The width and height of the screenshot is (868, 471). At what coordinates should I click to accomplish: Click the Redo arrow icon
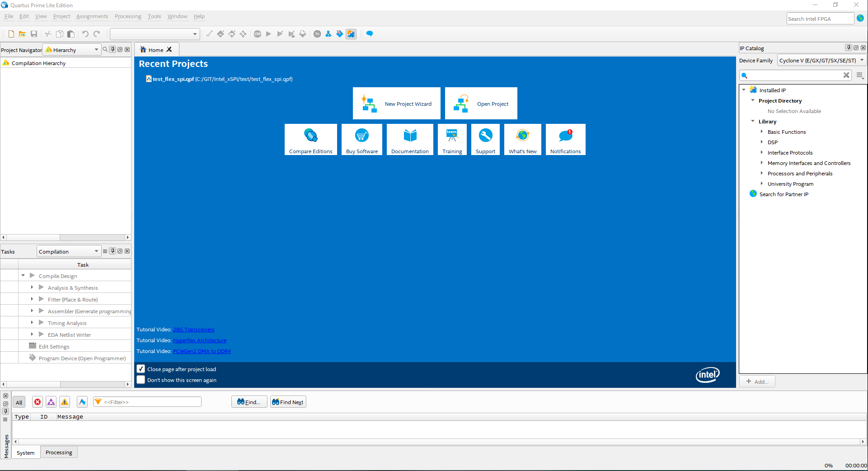coord(97,34)
